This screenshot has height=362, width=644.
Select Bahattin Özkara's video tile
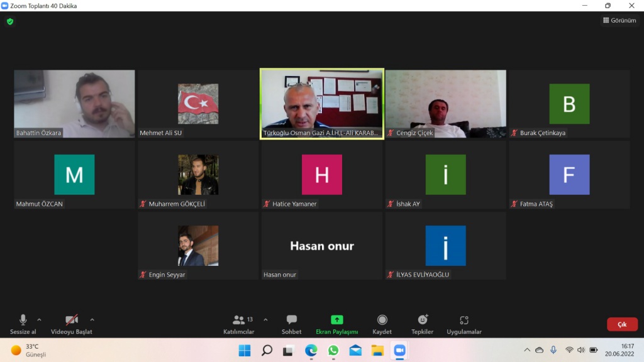click(74, 104)
